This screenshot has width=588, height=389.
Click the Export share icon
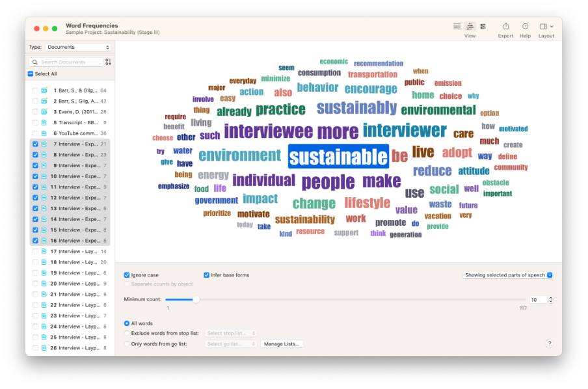505,26
